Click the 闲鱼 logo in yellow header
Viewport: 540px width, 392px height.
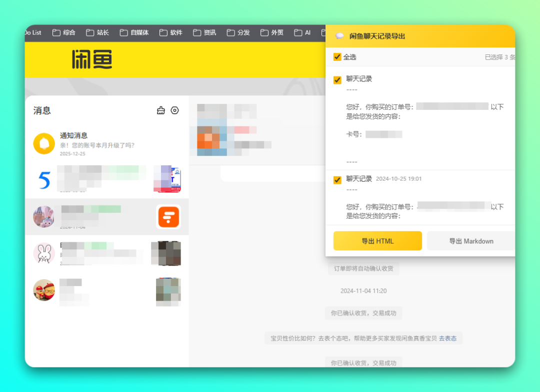point(91,59)
